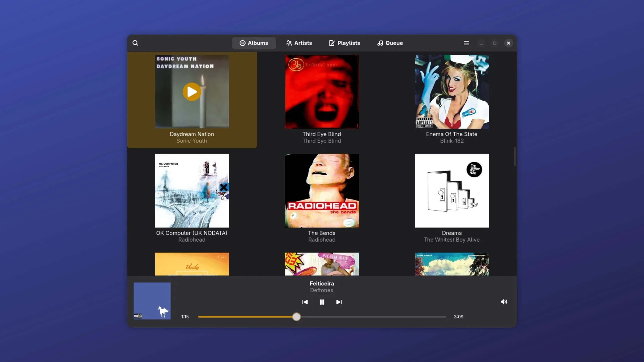Open the search icon
This screenshot has height=362, width=644.
135,43
